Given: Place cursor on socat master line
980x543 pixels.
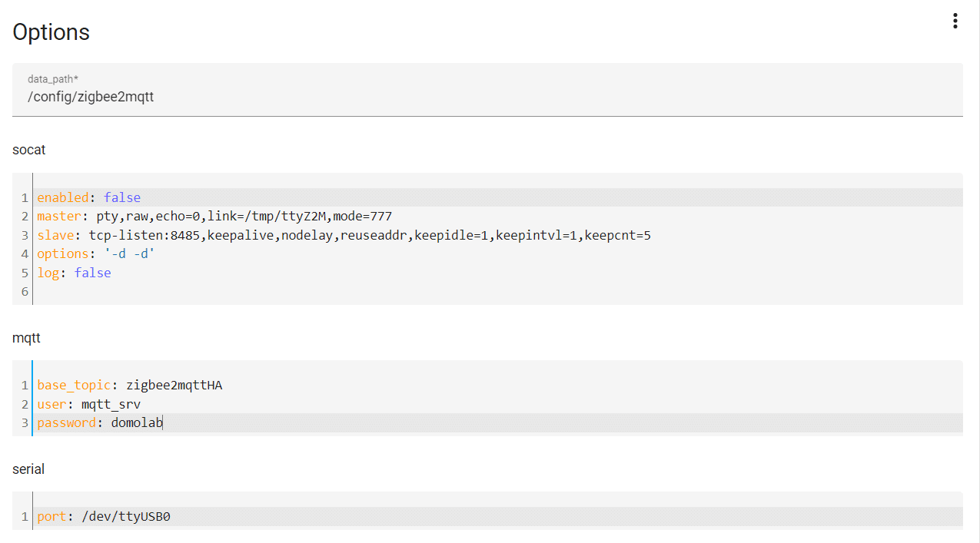Looking at the screenshot, I should click(x=500, y=216).
